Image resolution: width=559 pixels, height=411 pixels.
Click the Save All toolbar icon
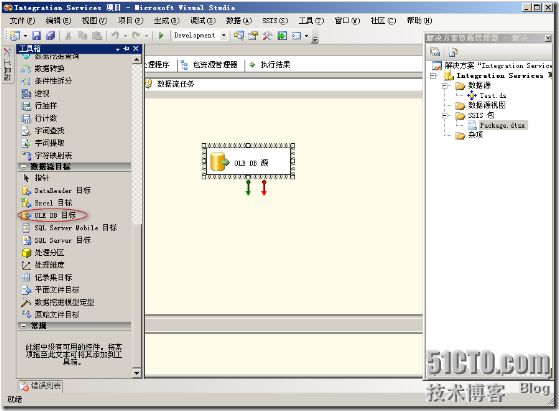point(51,35)
